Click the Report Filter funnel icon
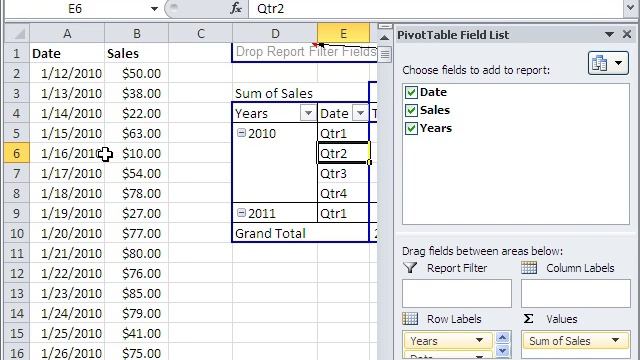This screenshot has width=640, height=360. 410,268
